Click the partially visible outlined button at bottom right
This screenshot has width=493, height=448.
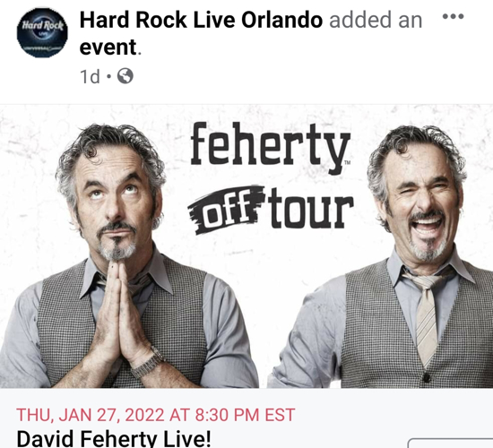pyautogui.click(x=450, y=443)
